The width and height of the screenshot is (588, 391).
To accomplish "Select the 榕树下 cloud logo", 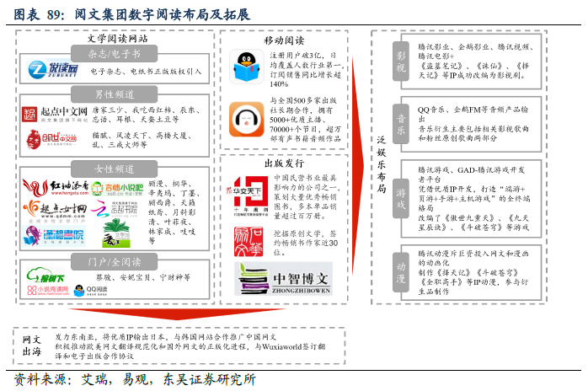I will tap(45, 275).
